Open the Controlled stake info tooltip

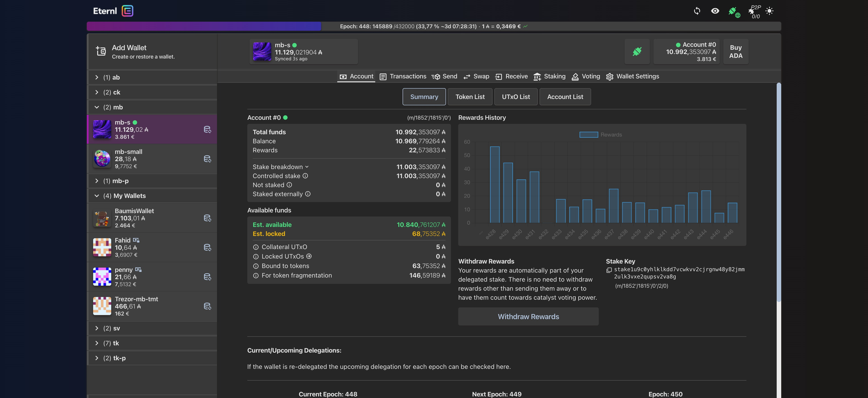(305, 175)
